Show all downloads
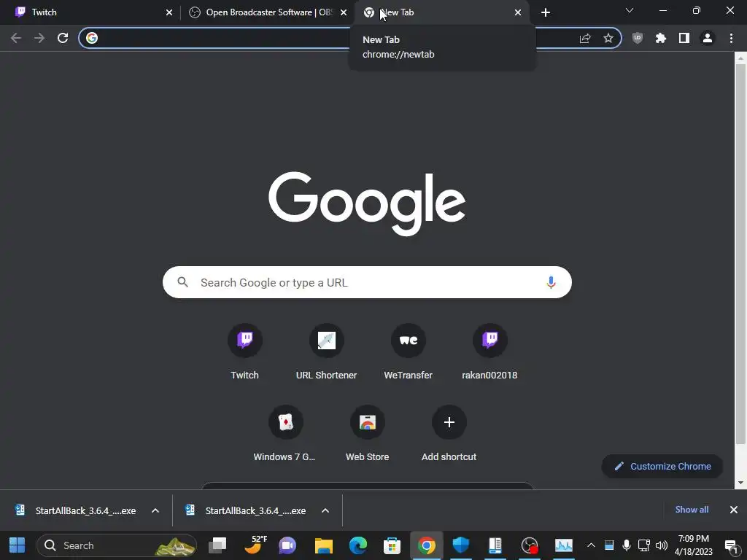 (692, 510)
